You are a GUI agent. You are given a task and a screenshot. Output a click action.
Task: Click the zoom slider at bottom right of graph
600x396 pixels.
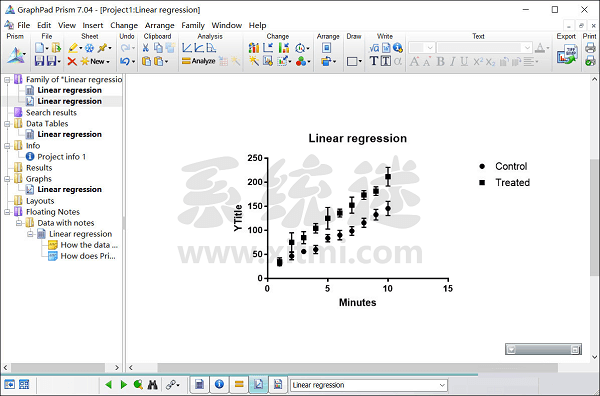[543, 349]
